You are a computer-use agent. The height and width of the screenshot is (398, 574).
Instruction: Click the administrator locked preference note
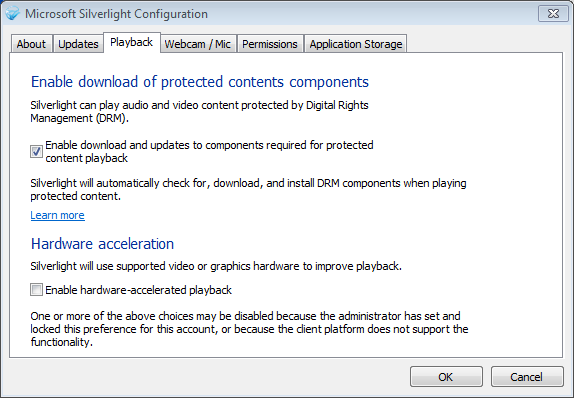249,329
